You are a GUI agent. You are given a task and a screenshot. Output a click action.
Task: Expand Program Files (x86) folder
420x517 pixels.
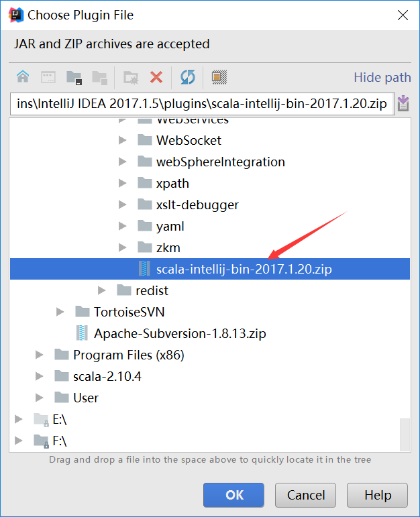[x=40, y=355]
